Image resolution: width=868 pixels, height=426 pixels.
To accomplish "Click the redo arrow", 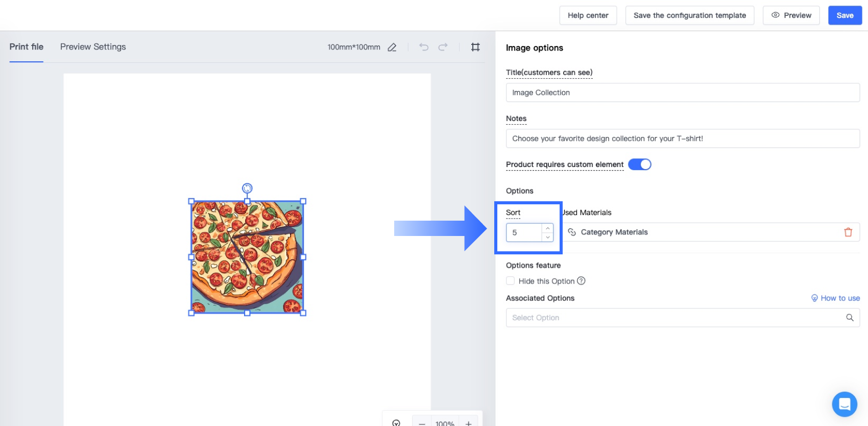I will click(443, 47).
